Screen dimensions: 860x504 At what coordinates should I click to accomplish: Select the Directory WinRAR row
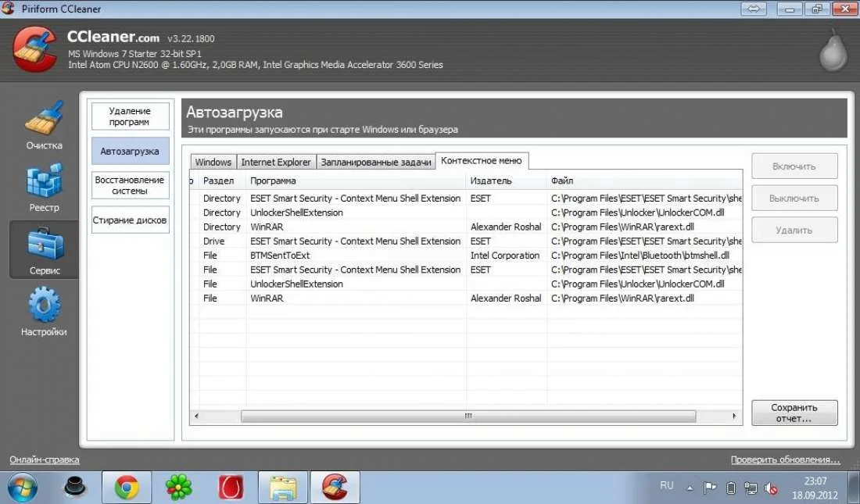pyautogui.click(x=466, y=227)
